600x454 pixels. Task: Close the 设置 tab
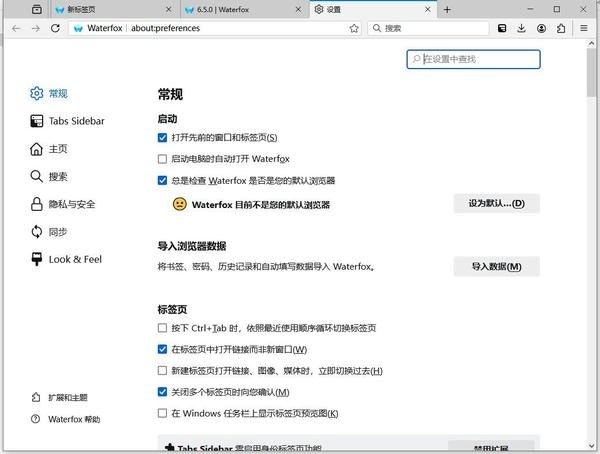(x=428, y=10)
